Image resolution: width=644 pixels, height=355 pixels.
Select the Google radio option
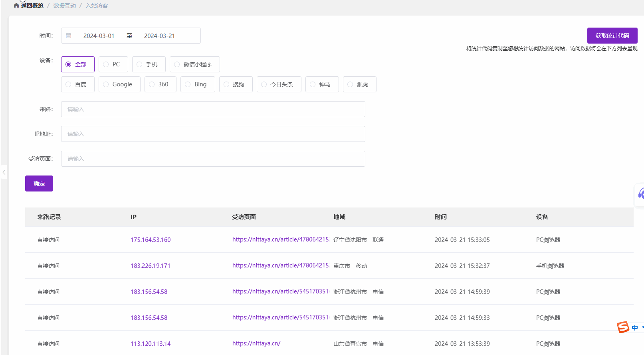tap(119, 84)
